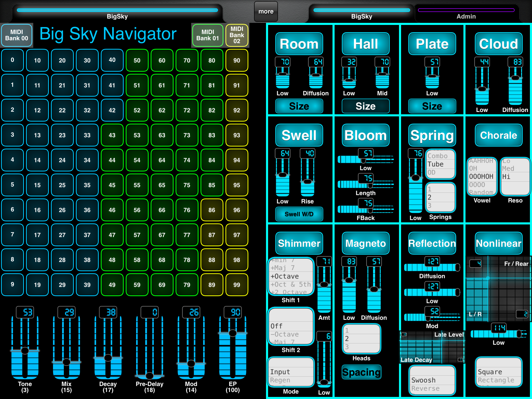
Task: Choose +Oct & 5th in Shift 1 picker
Action: [291, 284]
